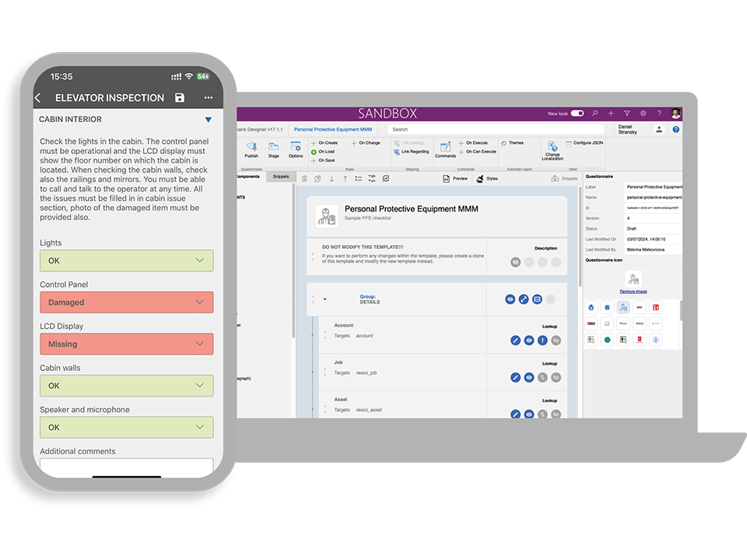Toggle the hidden eye on Description row

pos(515,262)
